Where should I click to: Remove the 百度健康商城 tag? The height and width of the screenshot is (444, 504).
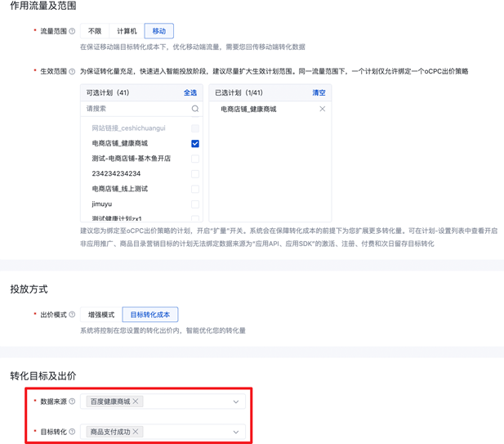136,401
